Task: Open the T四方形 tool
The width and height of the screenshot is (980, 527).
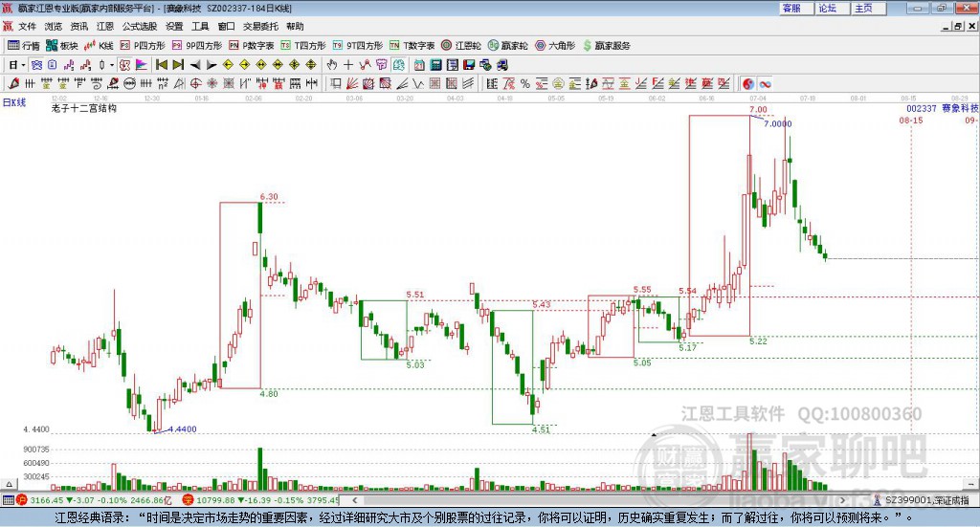Action: tap(303, 46)
